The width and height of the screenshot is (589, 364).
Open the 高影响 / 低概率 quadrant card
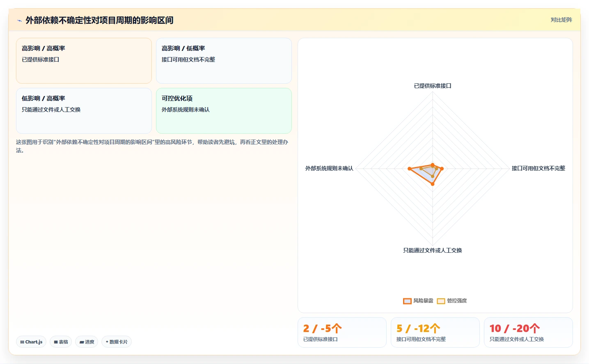224,61
